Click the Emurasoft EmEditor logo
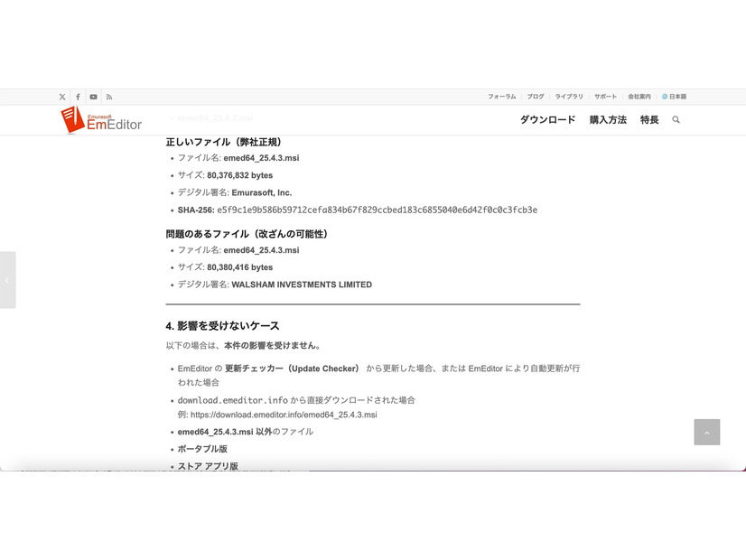 click(101, 119)
